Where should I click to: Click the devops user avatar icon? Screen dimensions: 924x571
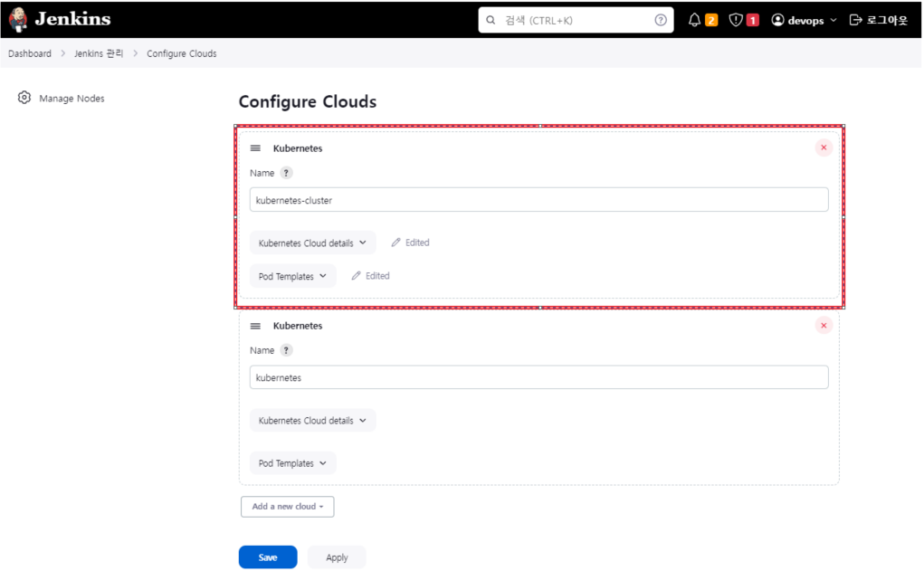[778, 20]
